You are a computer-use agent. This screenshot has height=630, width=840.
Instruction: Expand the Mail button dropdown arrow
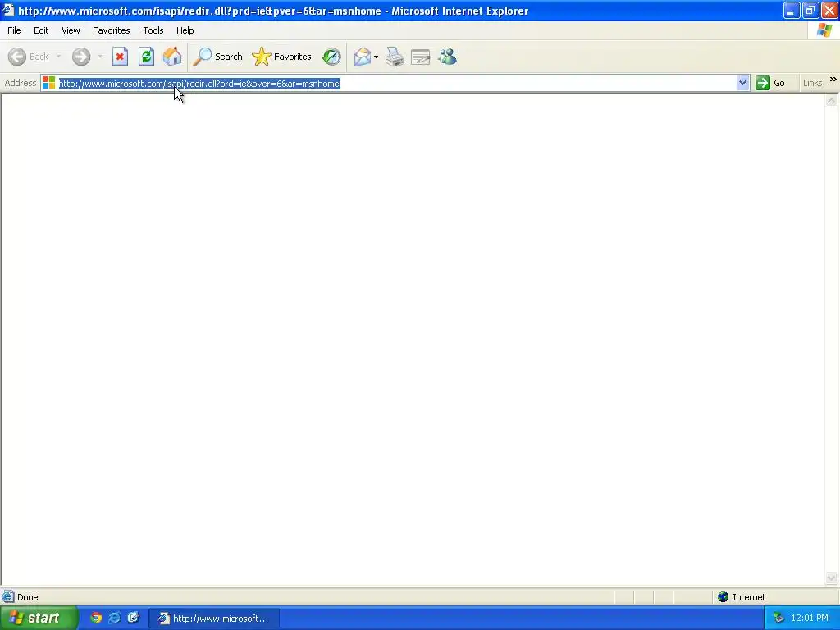click(376, 57)
